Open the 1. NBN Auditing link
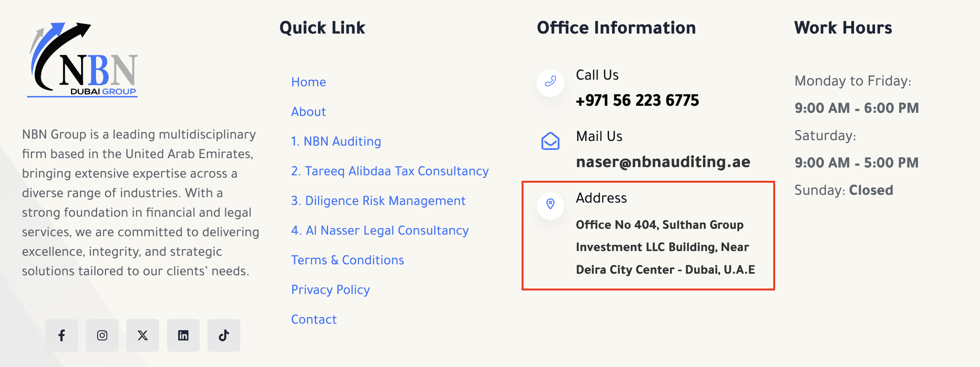Image resolution: width=980 pixels, height=367 pixels. [x=336, y=141]
